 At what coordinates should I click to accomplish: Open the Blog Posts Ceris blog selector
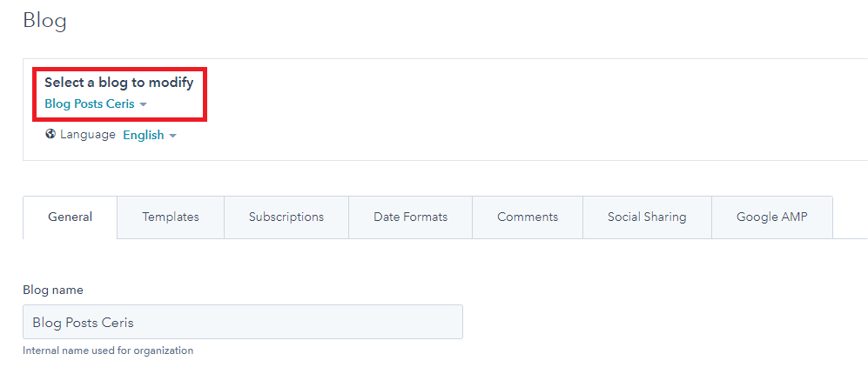pyautogui.click(x=90, y=104)
